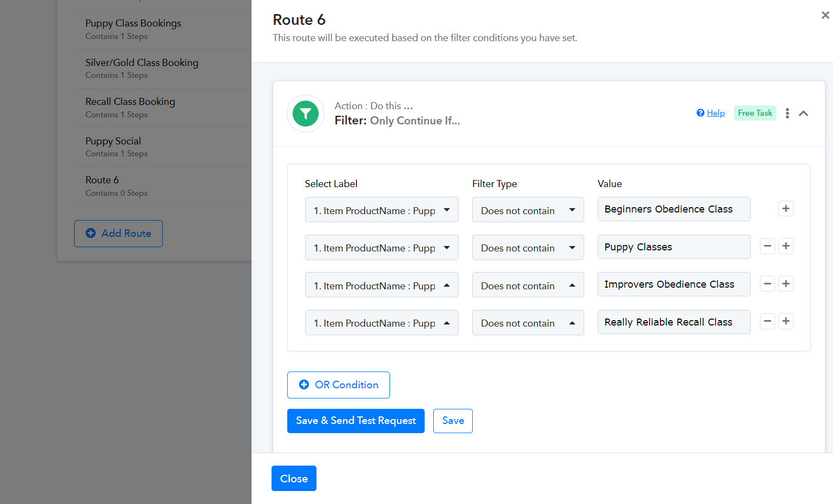Remove the Improvers Obedience Class condition row
This screenshot has width=833, height=504.
pyautogui.click(x=768, y=283)
